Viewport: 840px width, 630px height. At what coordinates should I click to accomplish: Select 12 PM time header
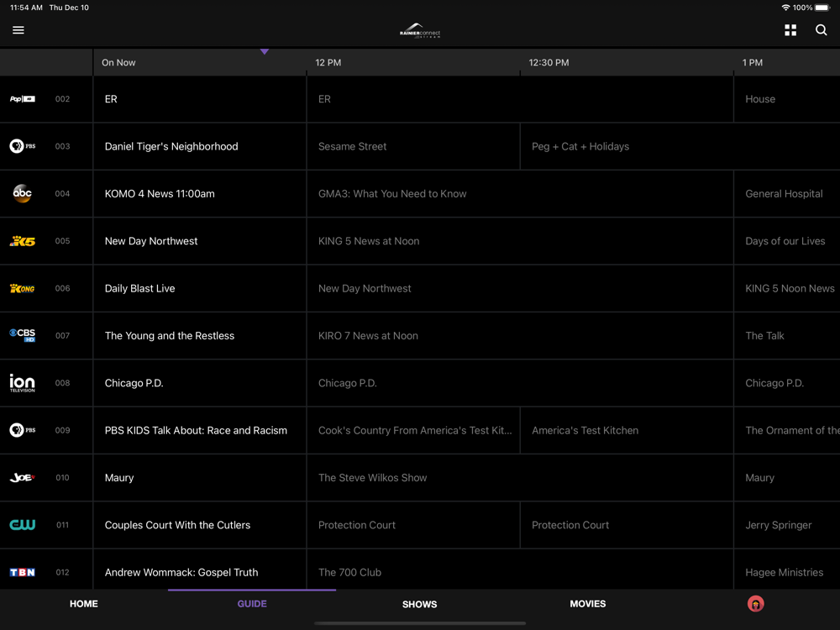(x=328, y=63)
